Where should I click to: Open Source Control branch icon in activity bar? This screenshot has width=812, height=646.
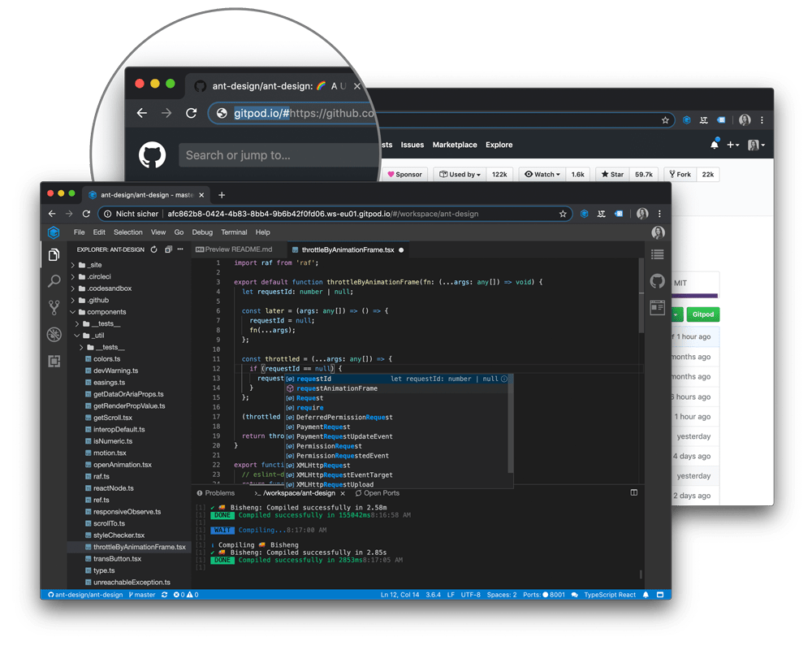pyautogui.click(x=54, y=308)
